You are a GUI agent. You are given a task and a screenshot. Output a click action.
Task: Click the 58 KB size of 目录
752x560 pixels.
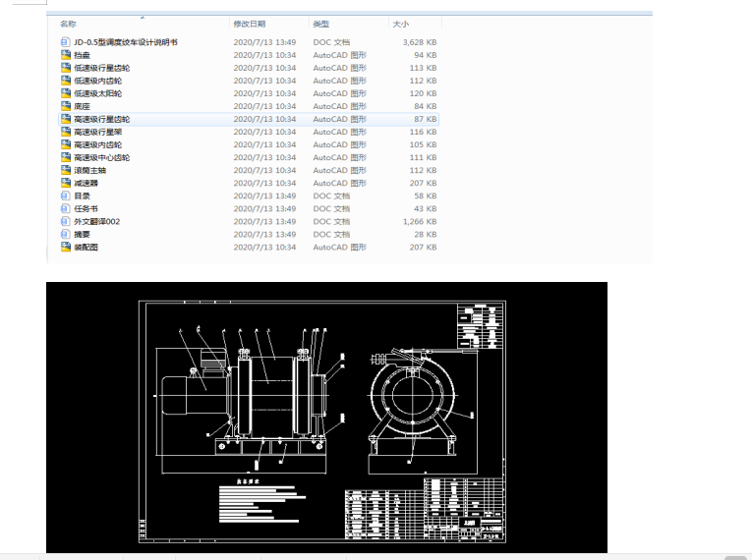tap(426, 196)
